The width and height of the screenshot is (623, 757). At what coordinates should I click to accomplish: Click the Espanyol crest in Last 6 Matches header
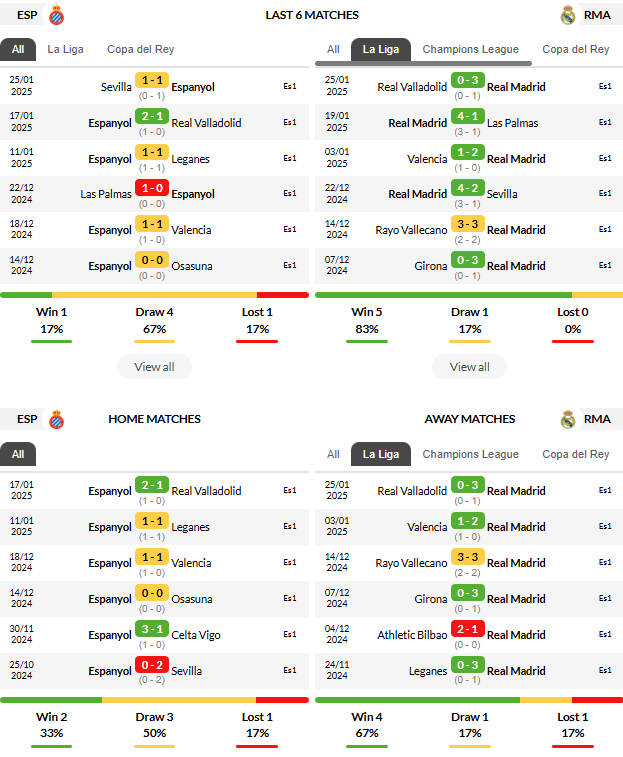57,15
